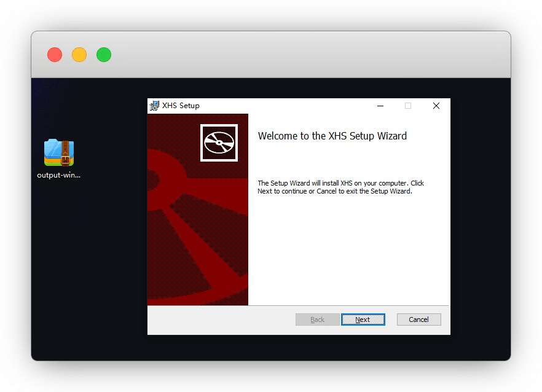Screen dimensions: 542x392
Task: Click empty desktop area beneath output-win icon
Action: pos(59,258)
